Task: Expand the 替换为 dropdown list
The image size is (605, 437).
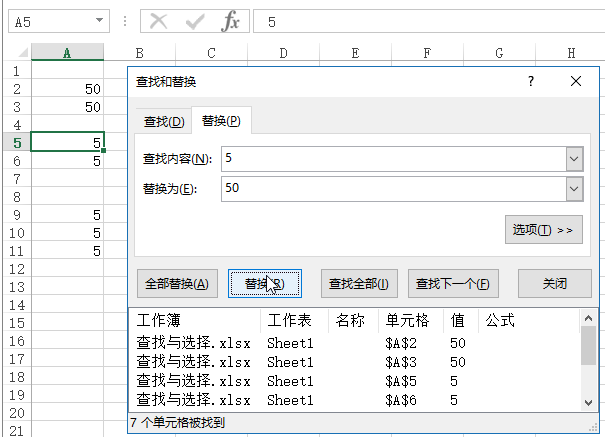Action: pos(574,188)
